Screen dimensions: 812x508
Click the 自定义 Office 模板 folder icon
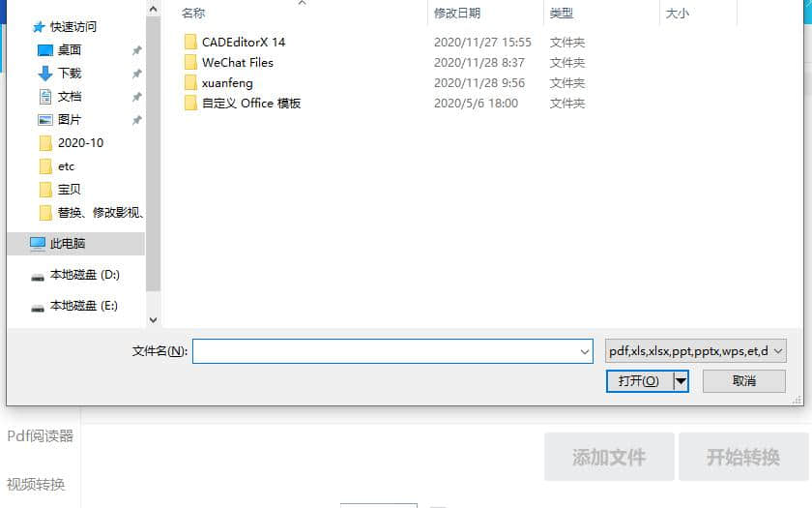coord(190,104)
